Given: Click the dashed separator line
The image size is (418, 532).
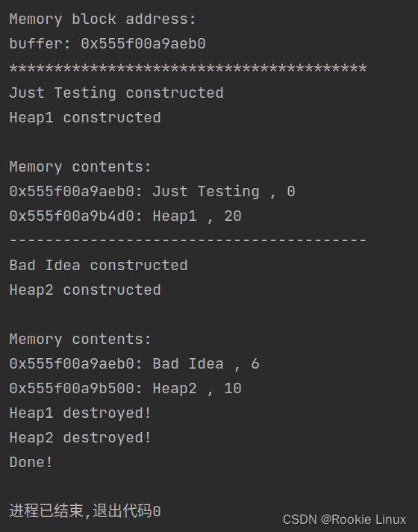Looking at the screenshot, I should click(x=188, y=240).
